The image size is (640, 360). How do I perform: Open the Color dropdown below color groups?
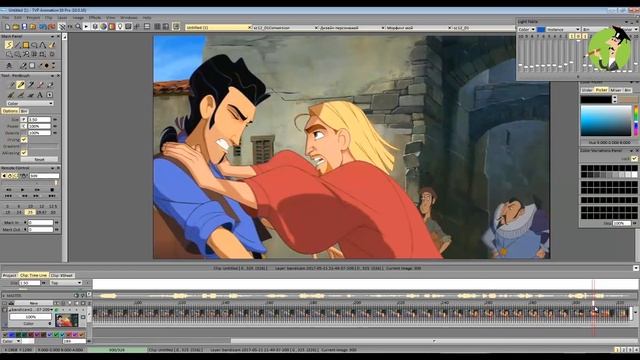point(11,341)
